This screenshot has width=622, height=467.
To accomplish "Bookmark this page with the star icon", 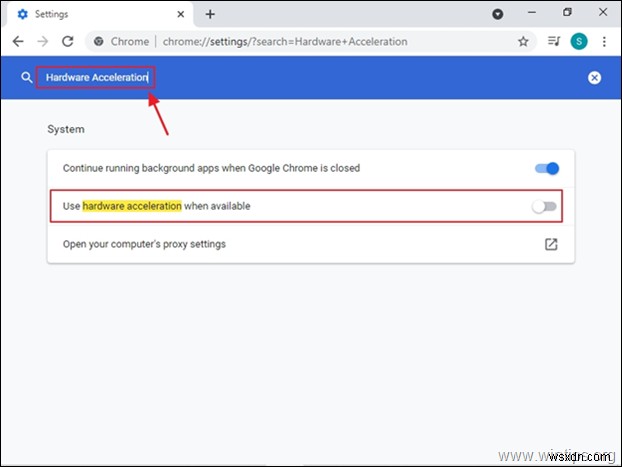I will pyautogui.click(x=523, y=41).
